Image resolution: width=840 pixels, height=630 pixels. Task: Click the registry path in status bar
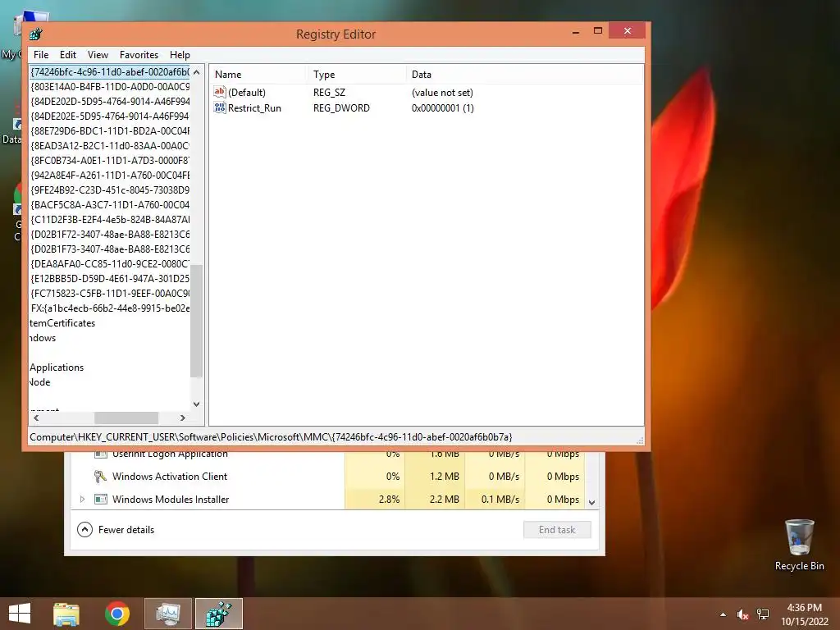[271, 437]
